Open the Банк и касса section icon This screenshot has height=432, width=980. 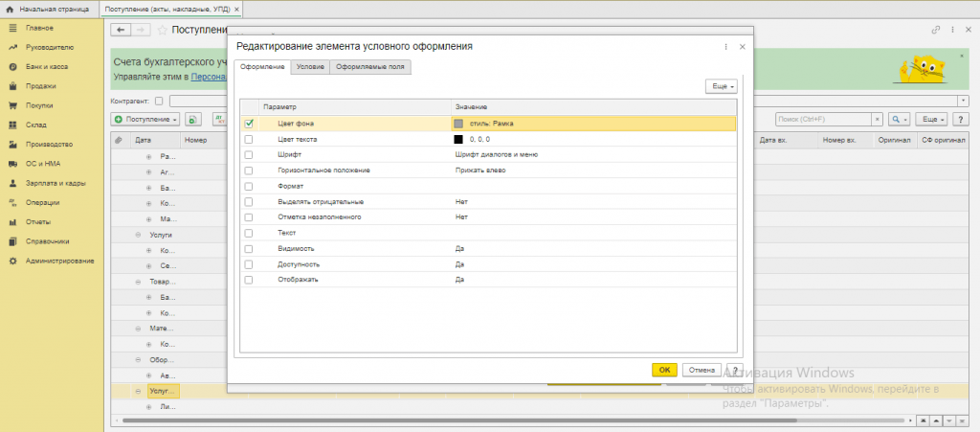click(12, 66)
